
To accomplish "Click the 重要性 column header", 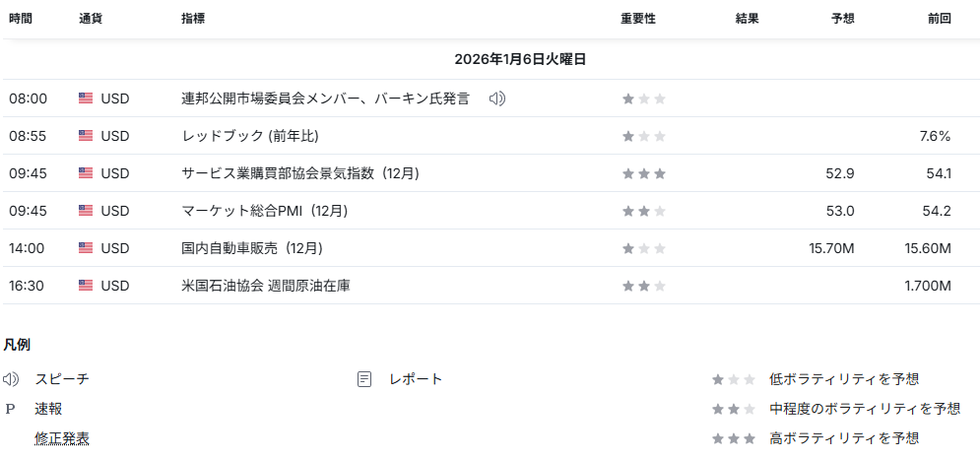I will coord(638,19).
